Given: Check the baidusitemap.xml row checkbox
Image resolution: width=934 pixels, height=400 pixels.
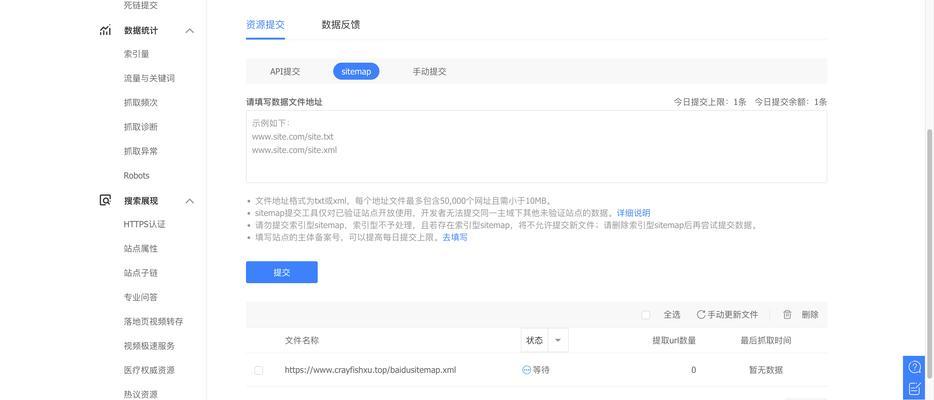Looking at the screenshot, I should [259, 370].
